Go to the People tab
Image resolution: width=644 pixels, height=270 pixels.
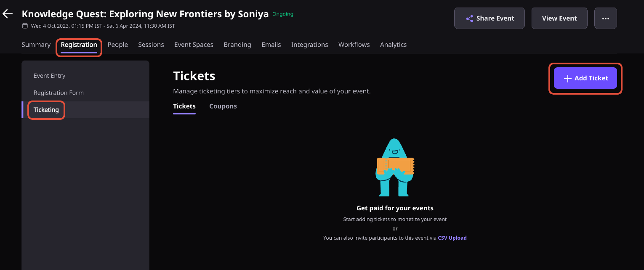[x=118, y=45]
